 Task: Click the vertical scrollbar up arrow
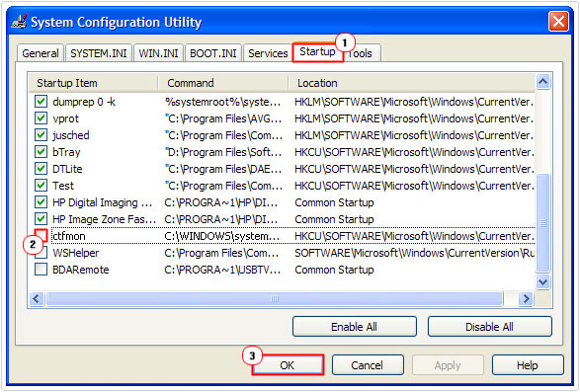coord(542,82)
